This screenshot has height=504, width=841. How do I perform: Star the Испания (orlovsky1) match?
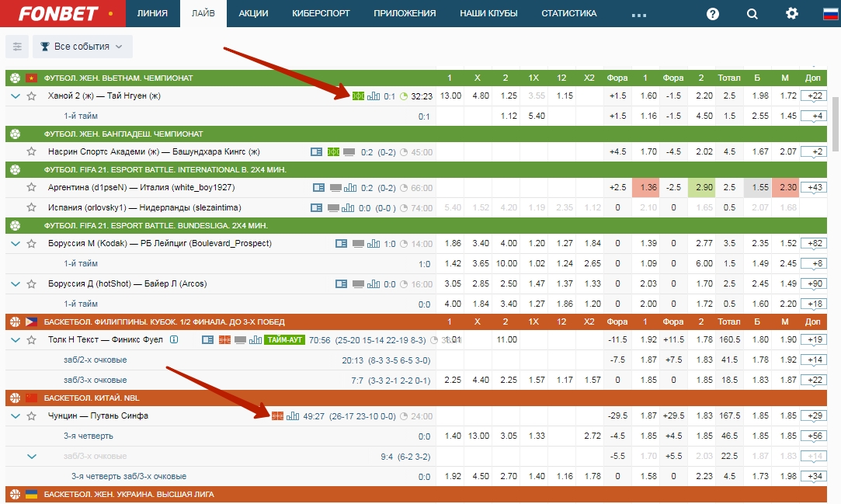pyautogui.click(x=32, y=207)
